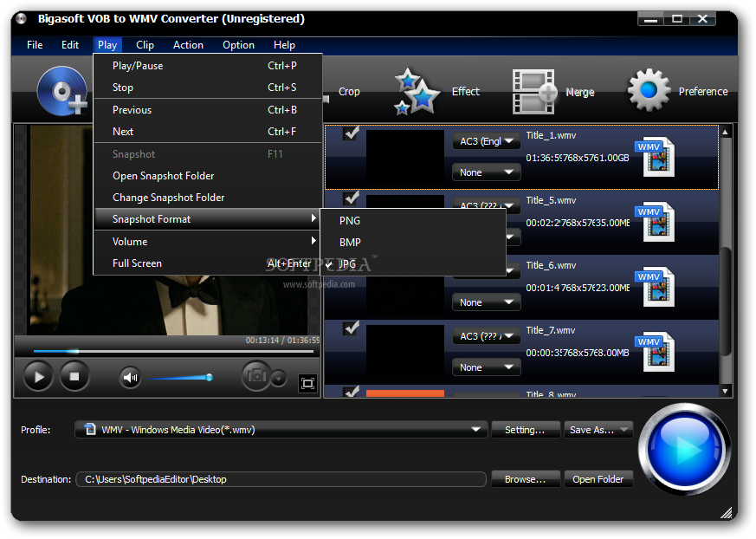This screenshot has height=539, width=756.
Task: Expand the Volume submenu
Action: point(207,241)
